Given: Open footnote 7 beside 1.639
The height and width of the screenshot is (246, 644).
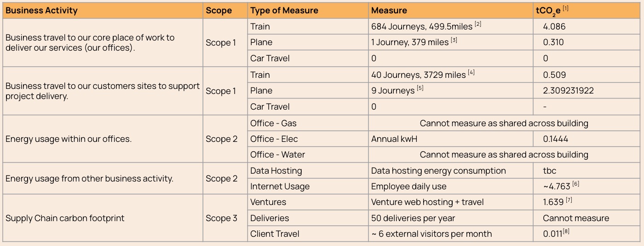Looking at the screenshot, I should tap(569, 200).
